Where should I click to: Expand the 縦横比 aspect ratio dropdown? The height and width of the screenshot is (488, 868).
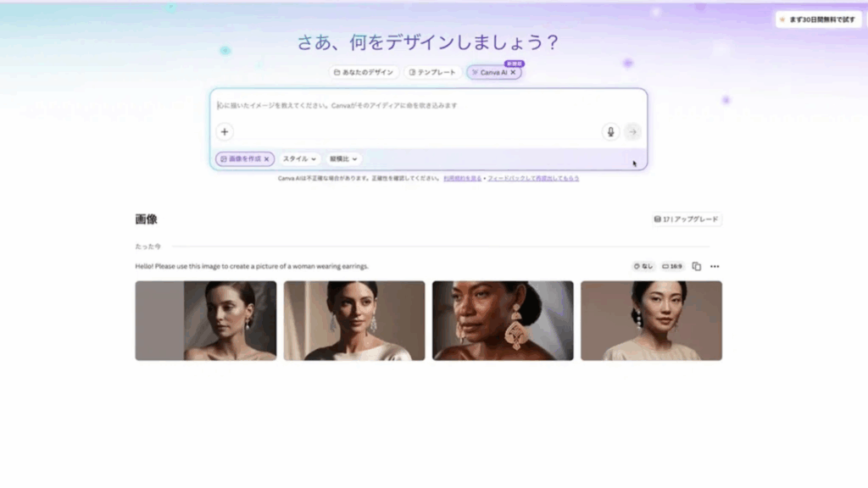click(344, 159)
